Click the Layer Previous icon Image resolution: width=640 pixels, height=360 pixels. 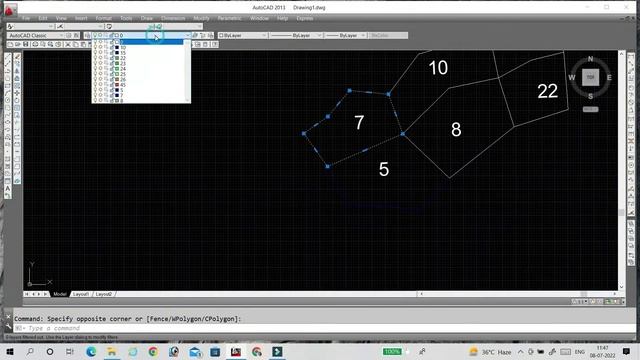202,36
